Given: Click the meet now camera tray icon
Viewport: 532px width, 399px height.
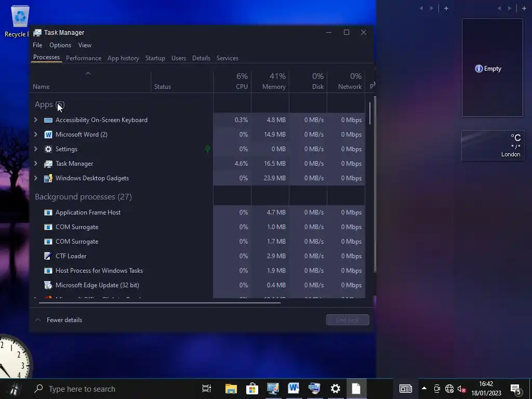Looking at the screenshot, I should pyautogui.click(x=437, y=389).
